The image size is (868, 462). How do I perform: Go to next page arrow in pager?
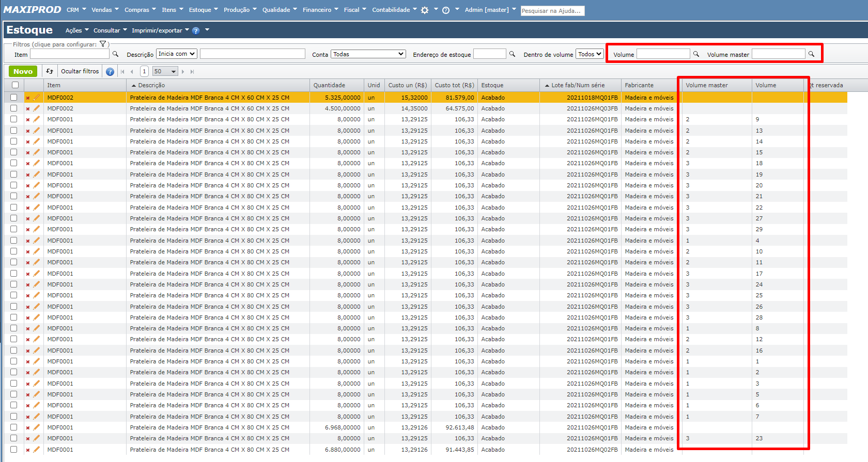pyautogui.click(x=183, y=72)
